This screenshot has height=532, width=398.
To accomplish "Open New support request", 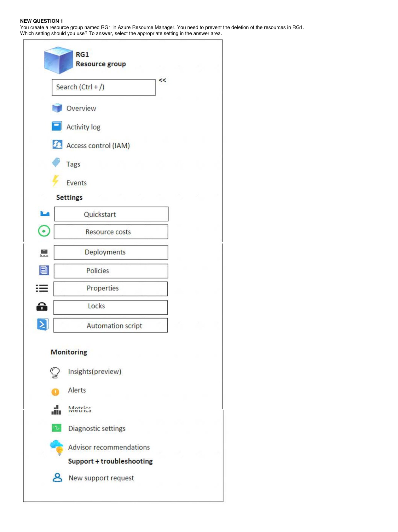I will tap(101, 478).
